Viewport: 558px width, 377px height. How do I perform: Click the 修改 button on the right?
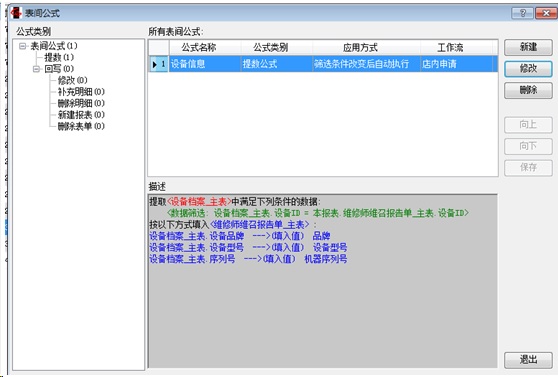[x=528, y=69]
